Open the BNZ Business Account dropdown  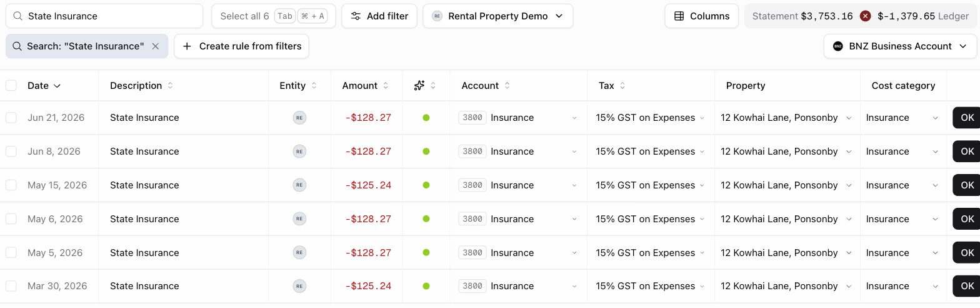(x=901, y=46)
